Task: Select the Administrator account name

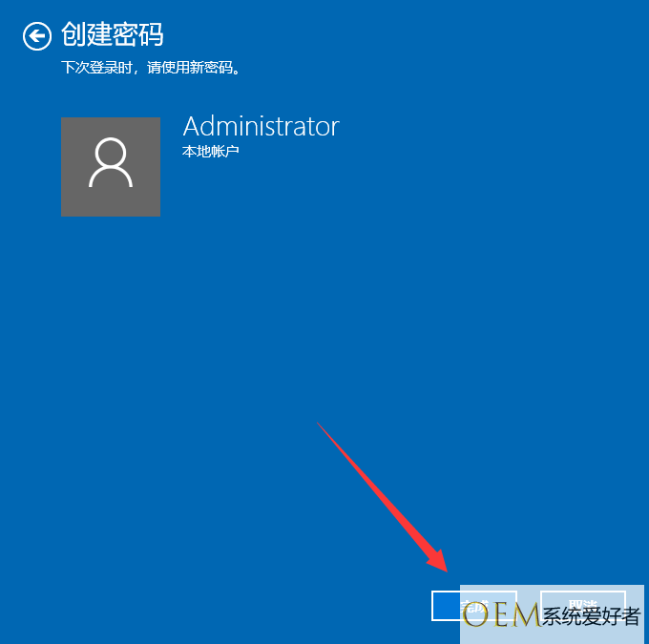Action: click(x=262, y=126)
